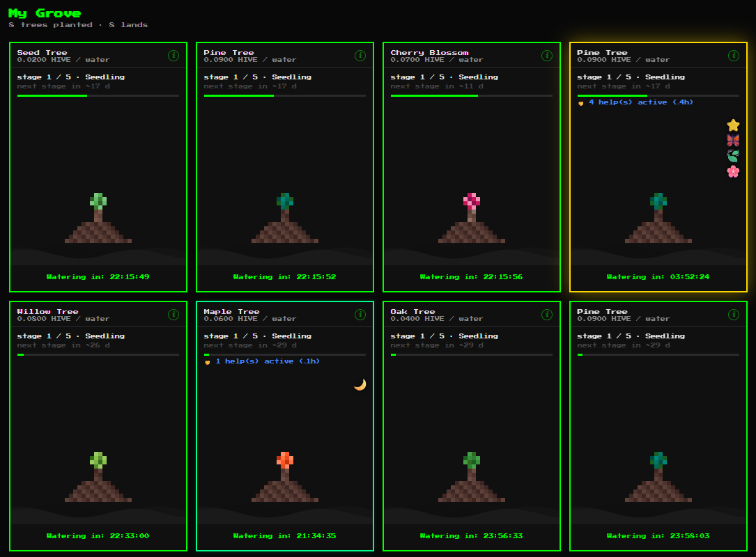Image resolution: width=756 pixels, height=557 pixels.
Task: Click "stage 1 / 5 · Seedling" on Maple Tree
Action: pyautogui.click(x=258, y=336)
